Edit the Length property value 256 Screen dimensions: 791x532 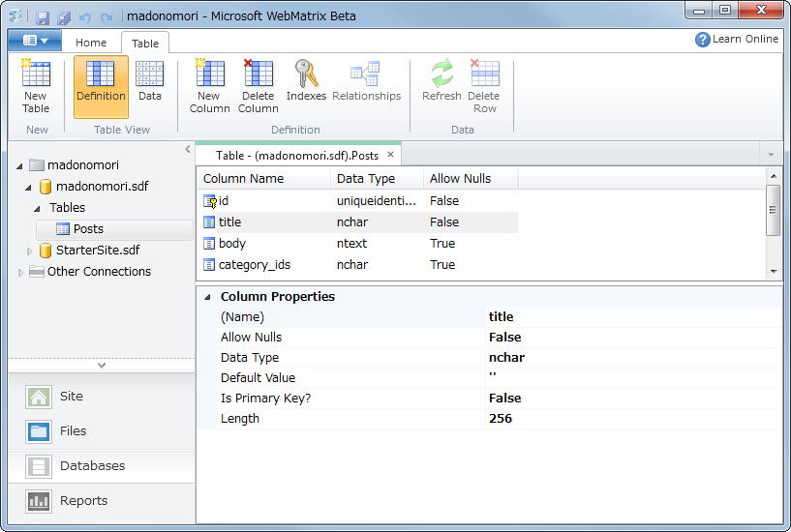(634, 419)
